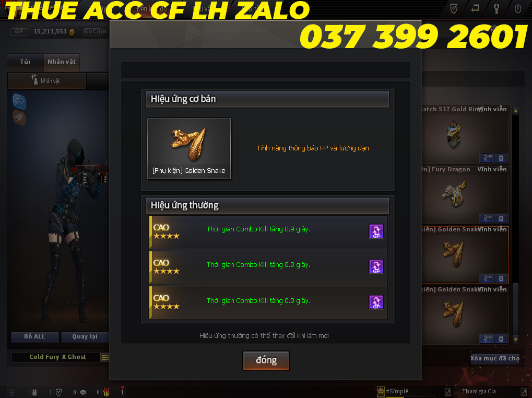This screenshot has width=532, height=398.
Task: Expand the #Simple channel arrow
Action: (448, 392)
